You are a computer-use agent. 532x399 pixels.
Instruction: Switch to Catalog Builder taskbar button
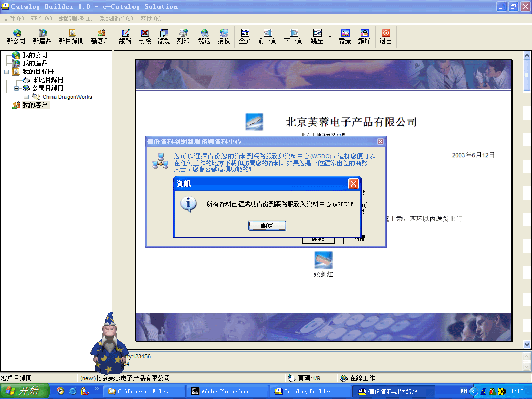pos(311,392)
